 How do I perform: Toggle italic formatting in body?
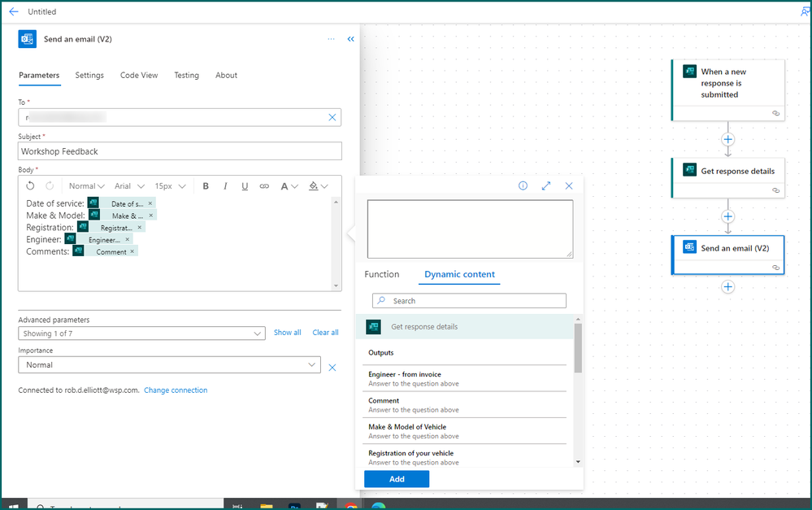(225, 186)
